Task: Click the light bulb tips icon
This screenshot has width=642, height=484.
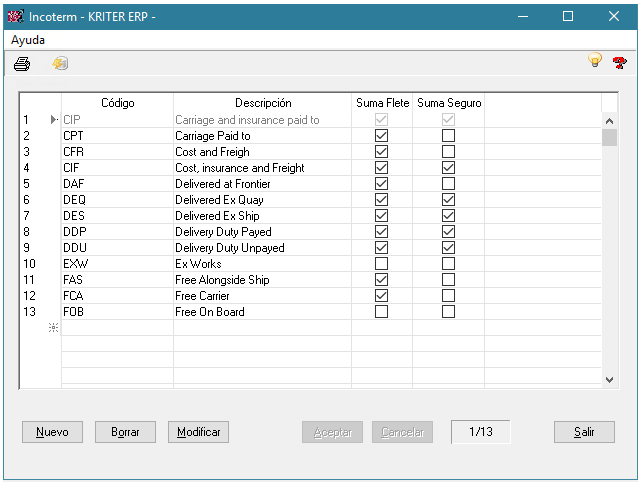Action: [x=595, y=62]
